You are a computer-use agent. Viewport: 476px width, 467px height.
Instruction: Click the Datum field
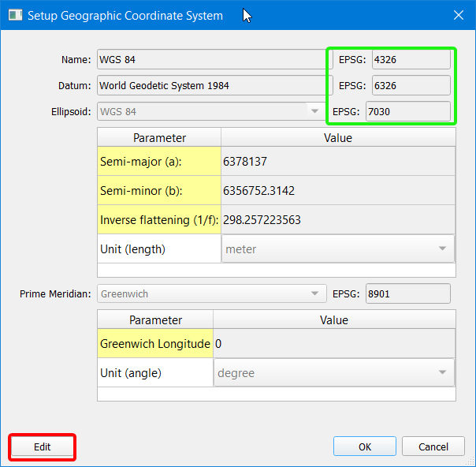[x=210, y=85]
